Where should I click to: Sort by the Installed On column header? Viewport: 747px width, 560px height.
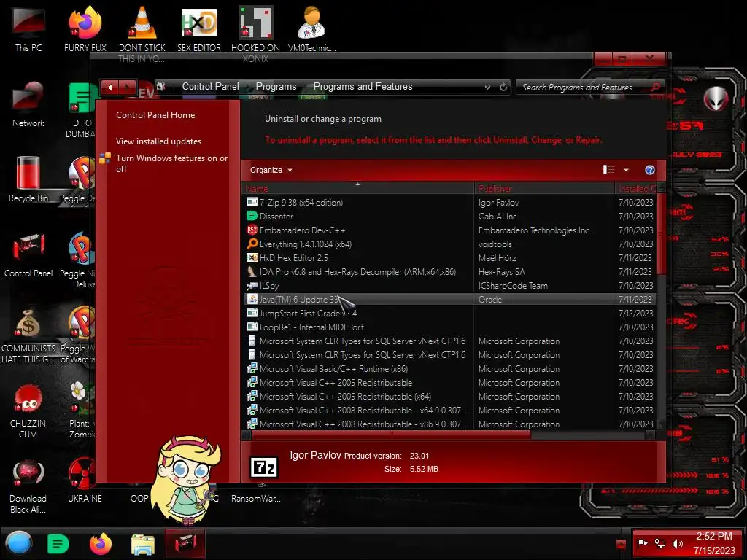pos(636,189)
